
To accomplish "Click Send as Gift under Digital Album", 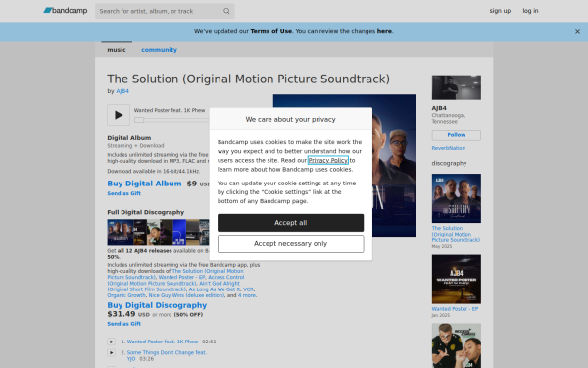I will click(x=124, y=193).
